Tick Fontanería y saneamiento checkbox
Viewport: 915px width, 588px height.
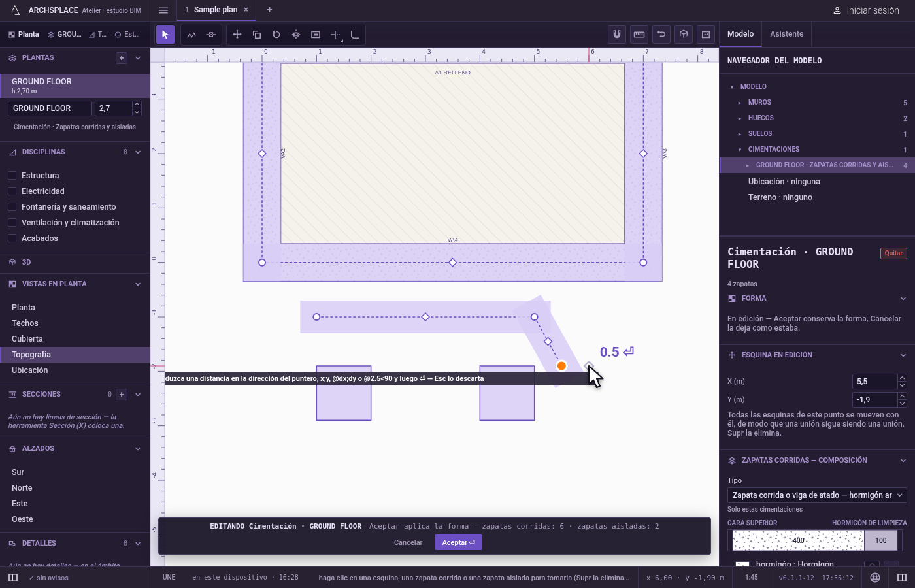pos(12,207)
